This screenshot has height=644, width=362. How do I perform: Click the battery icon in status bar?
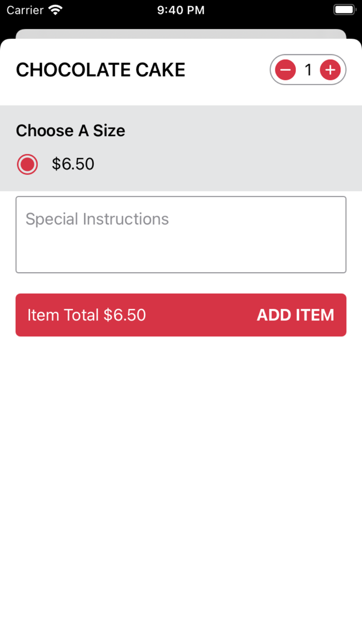(x=344, y=10)
